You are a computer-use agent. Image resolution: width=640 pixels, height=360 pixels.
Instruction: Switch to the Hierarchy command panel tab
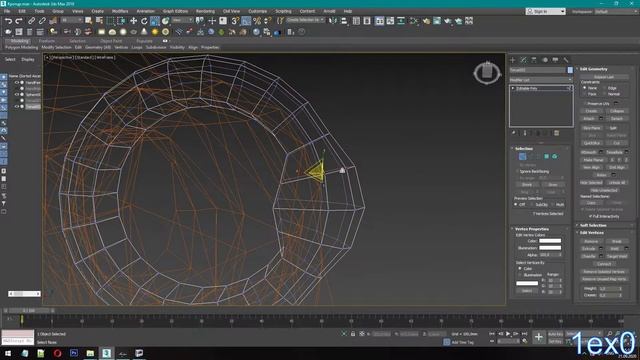click(534, 60)
